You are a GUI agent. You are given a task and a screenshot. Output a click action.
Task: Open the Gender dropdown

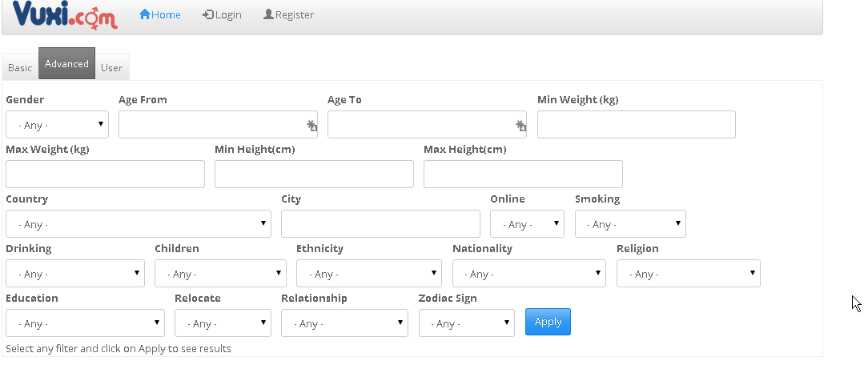pyautogui.click(x=57, y=124)
